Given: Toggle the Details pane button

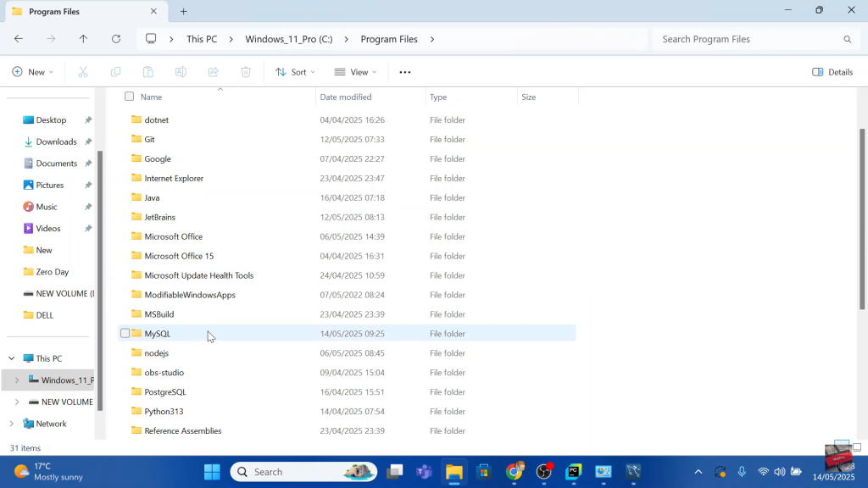Looking at the screenshot, I should pyautogui.click(x=832, y=72).
